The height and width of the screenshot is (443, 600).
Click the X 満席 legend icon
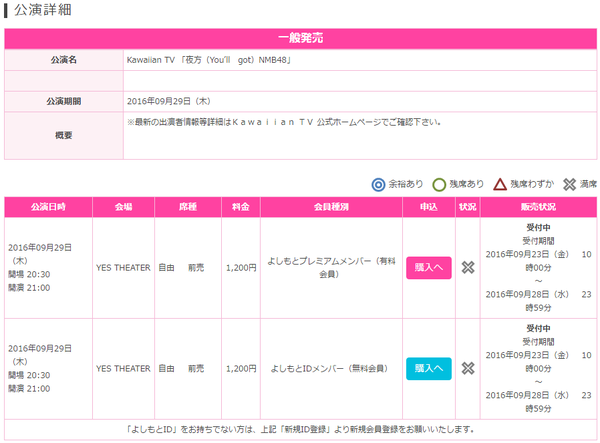tap(569, 184)
